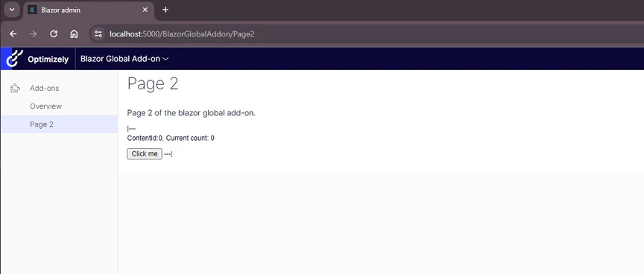Expand the Blazor Global Add-on menu
Screen dimensions: 644x274
[x=124, y=59]
